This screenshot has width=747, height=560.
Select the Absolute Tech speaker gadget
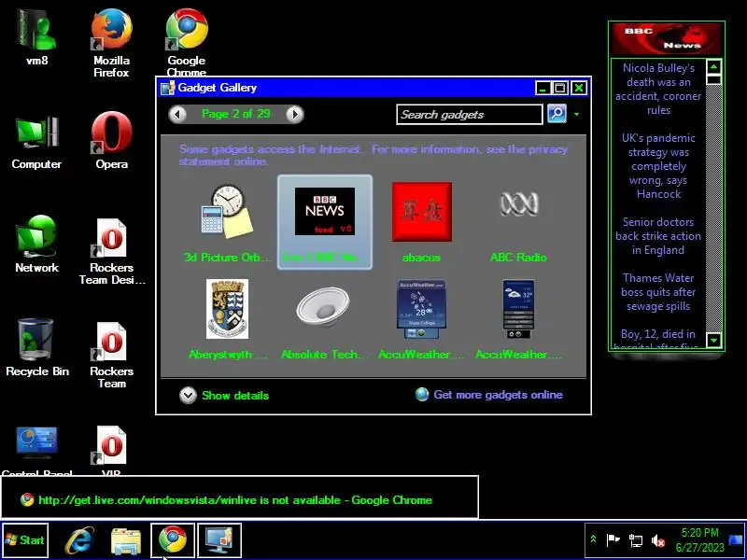click(324, 319)
